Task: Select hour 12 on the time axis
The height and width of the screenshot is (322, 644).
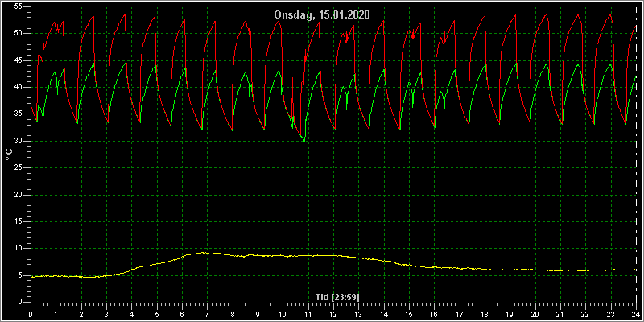Action: click(333, 313)
